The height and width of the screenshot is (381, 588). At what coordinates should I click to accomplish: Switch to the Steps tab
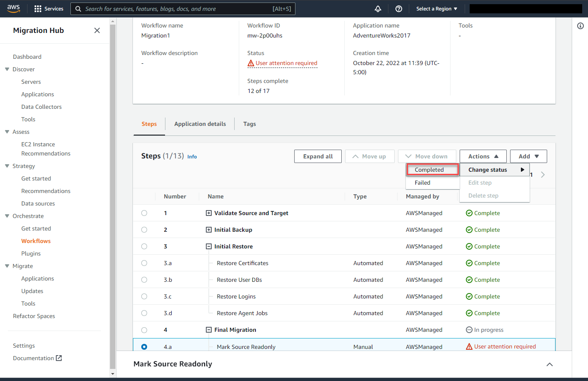(x=149, y=124)
